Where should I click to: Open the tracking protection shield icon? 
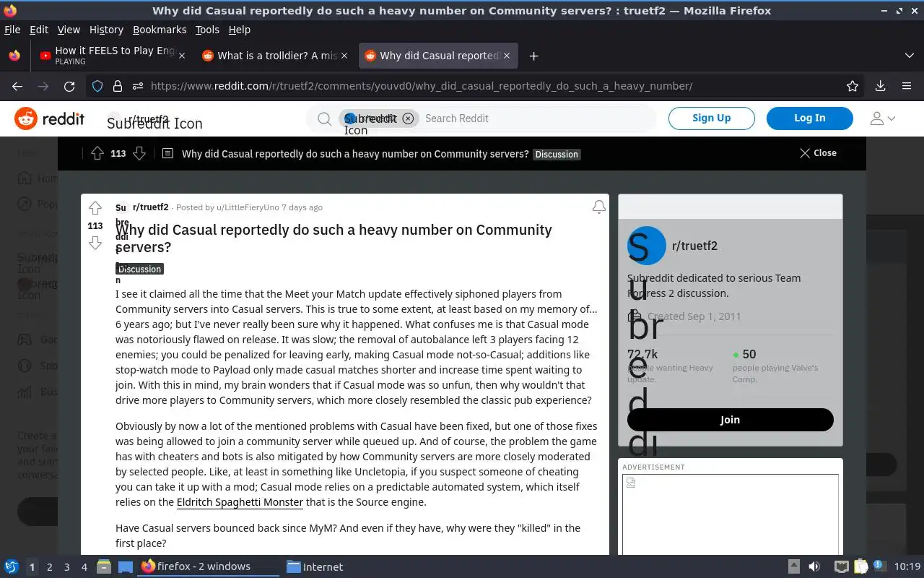point(97,86)
